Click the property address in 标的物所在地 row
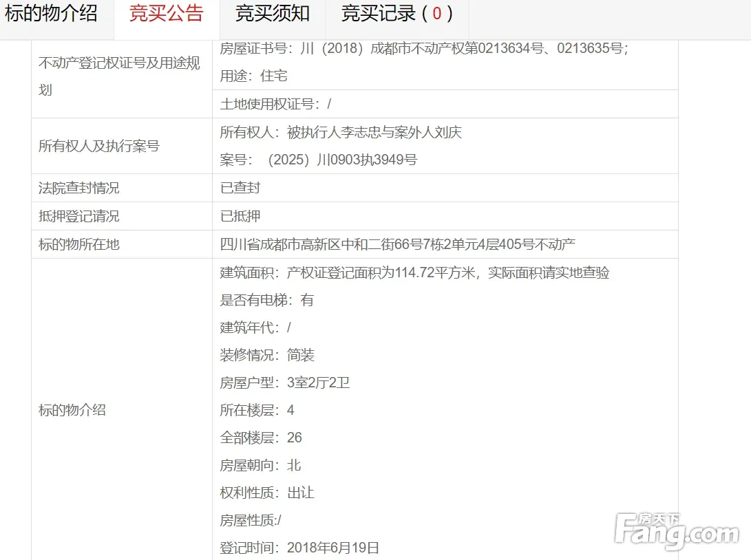Viewport: 751px width, 560px height. point(398,245)
